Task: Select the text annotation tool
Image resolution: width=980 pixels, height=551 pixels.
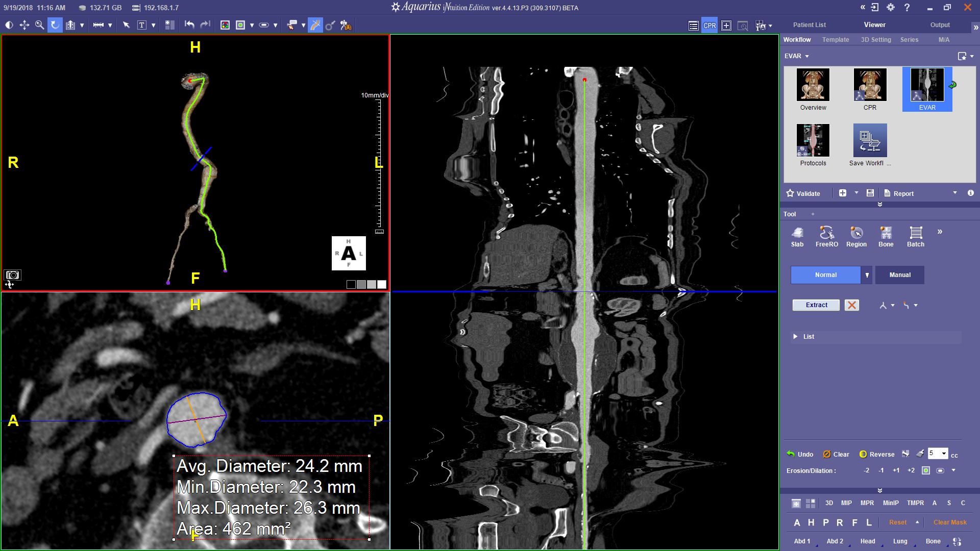Action: pyautogui.click(x=142, y=25)
